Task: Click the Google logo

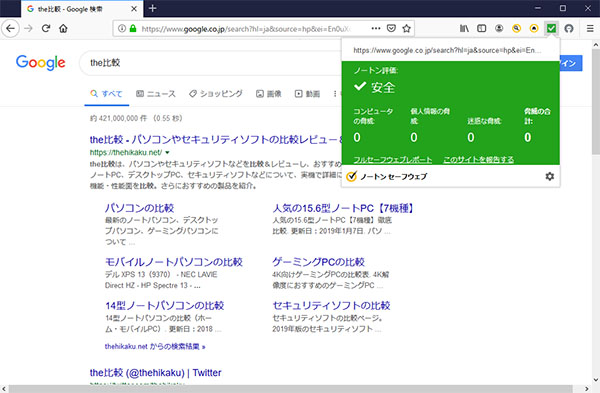Action: 41,63
